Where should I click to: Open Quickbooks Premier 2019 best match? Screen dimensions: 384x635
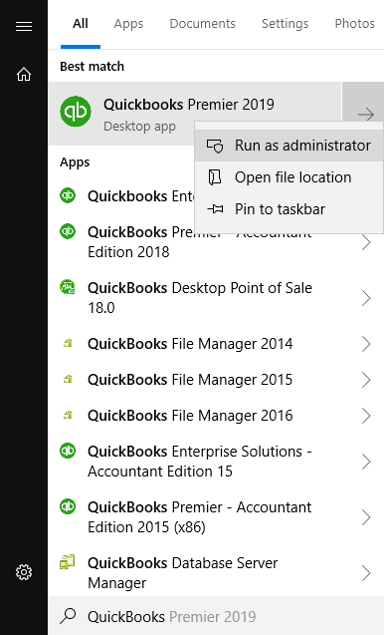[x=195, y=114]
